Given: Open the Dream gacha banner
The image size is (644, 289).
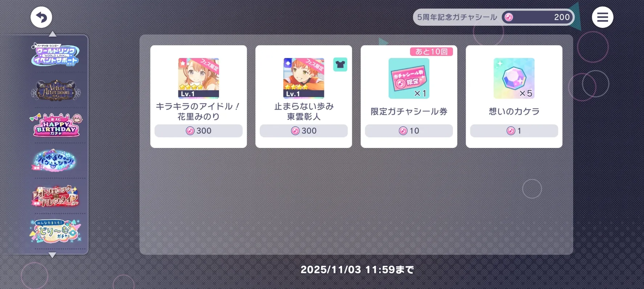Looking at the screenshot, I should [x=56, y=231].
